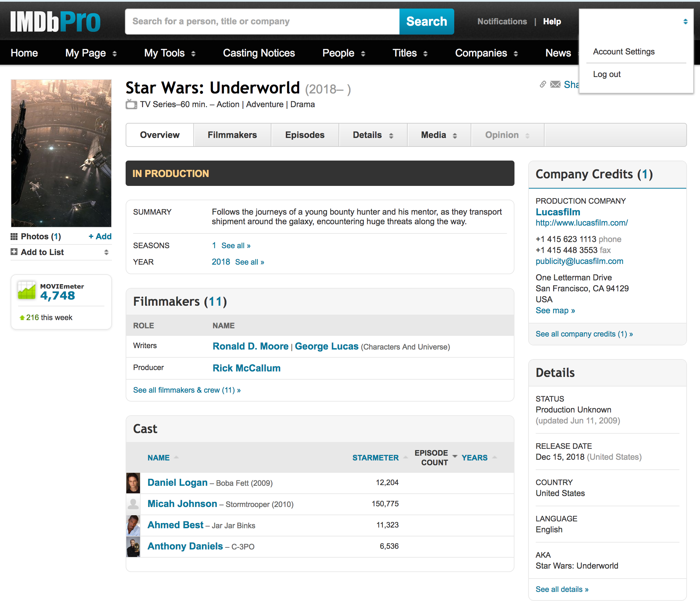Image resolution: width=700 pixels, height=608 pixels.
Task: Click See all years link
Action: [x=250, y=262]
